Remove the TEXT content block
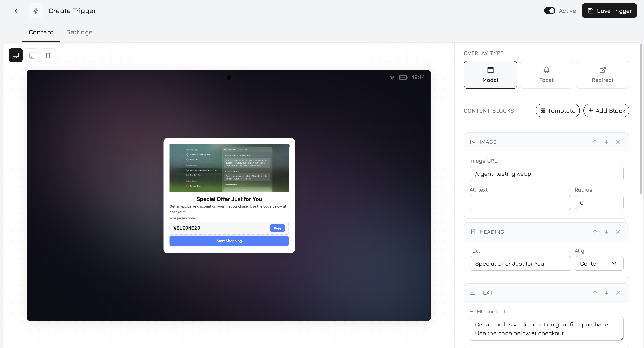 [618, 293]
